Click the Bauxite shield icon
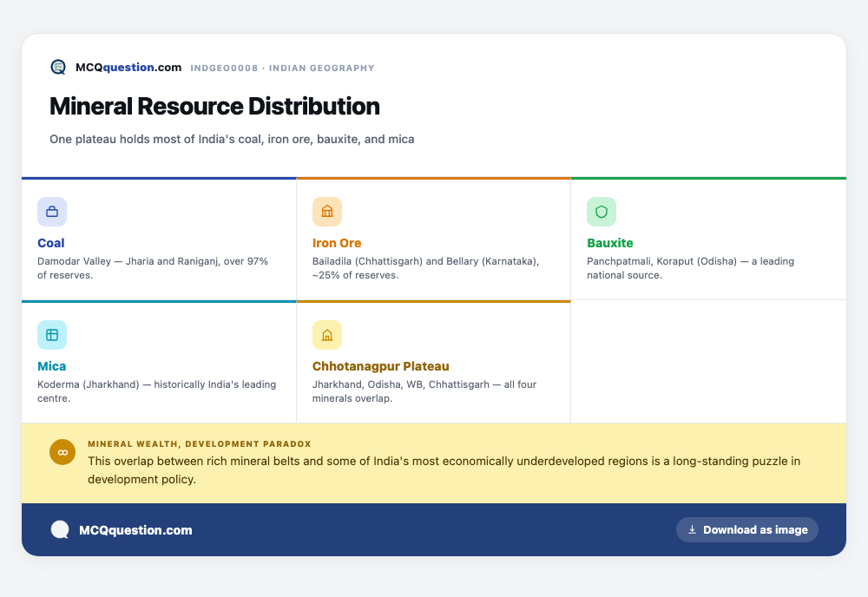The image size is (868, 597). pos(602,212)
